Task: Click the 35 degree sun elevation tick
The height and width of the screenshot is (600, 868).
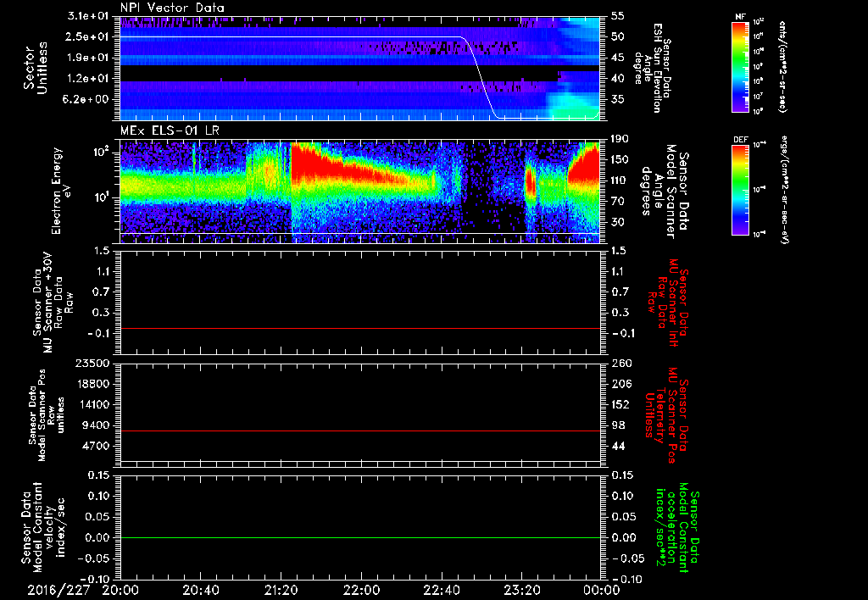Action: [618, 99]
